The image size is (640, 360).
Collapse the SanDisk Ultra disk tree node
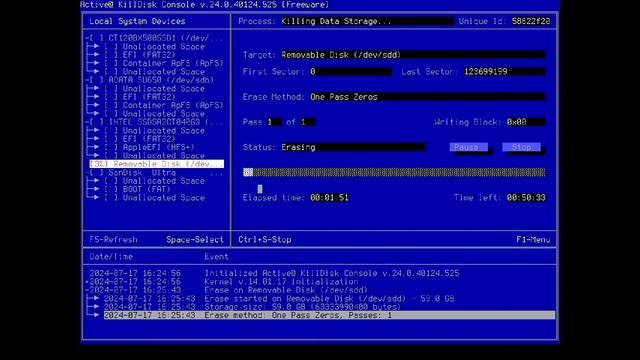tap(87, 173)
